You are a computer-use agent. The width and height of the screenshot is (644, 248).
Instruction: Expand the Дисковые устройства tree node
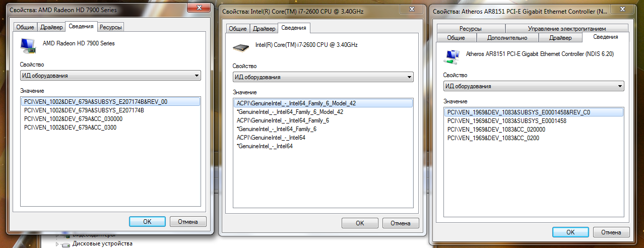[x=57, y=244]
